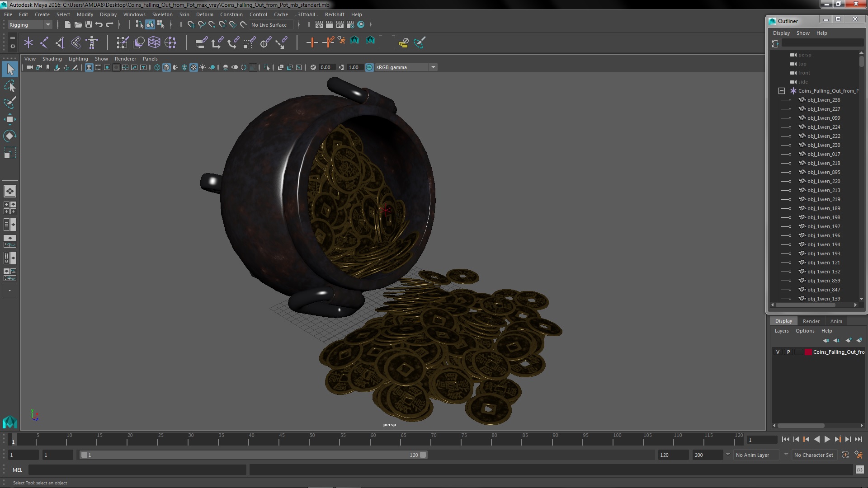Click the Undo icon in status line
Viewport: 868px width, 488px height.
(99, 25)
